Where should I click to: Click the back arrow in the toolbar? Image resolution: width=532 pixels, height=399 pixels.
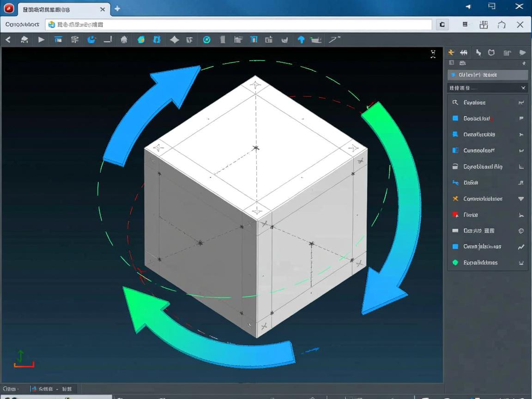[8, 40]
